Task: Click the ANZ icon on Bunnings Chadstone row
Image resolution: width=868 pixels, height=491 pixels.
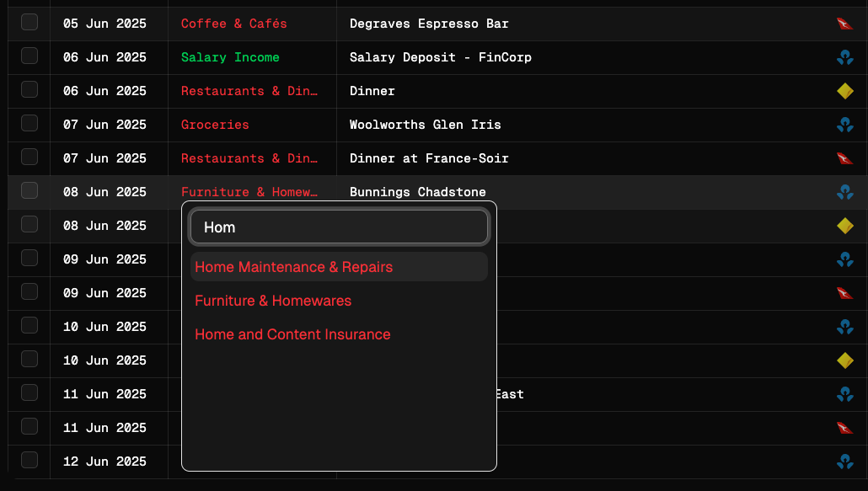Action: click(845, 192)
